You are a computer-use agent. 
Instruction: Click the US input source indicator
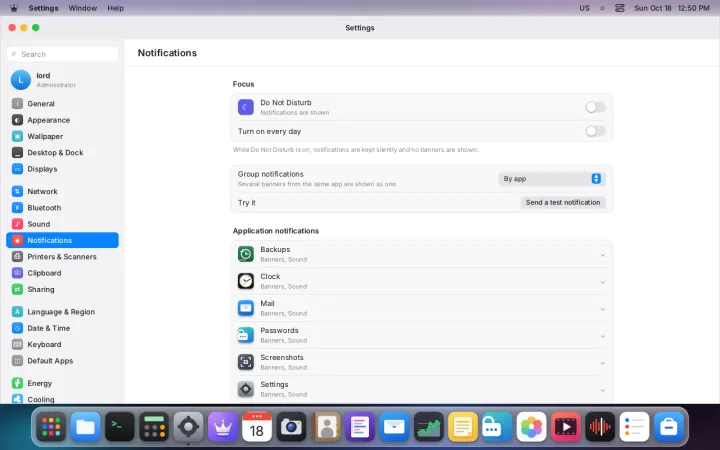(584, 8)
